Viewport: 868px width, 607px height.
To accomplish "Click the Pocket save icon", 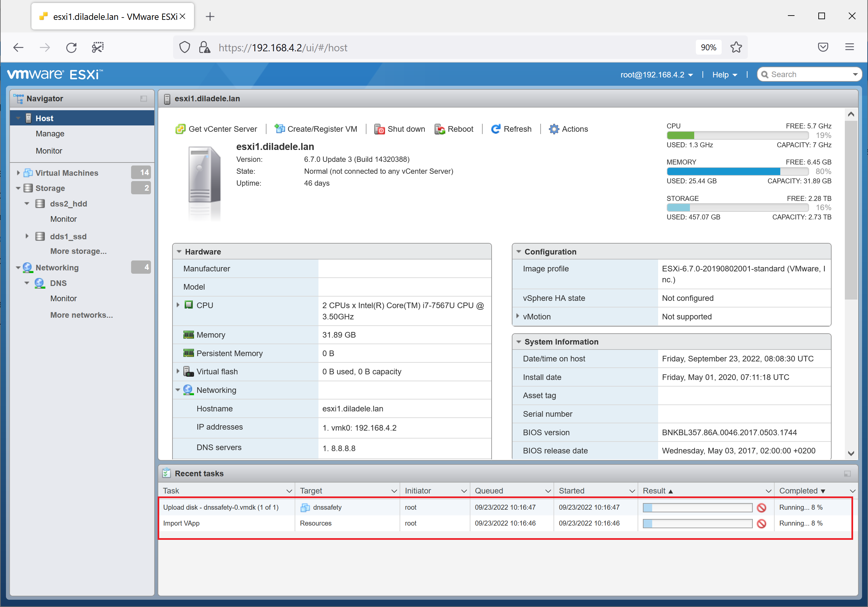I will [x=823, y=47].
